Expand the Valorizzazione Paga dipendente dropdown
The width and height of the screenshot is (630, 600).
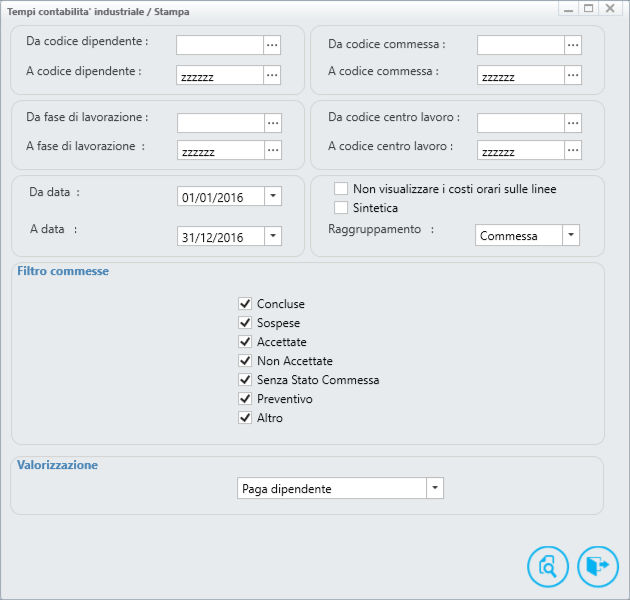click(435, 488)
